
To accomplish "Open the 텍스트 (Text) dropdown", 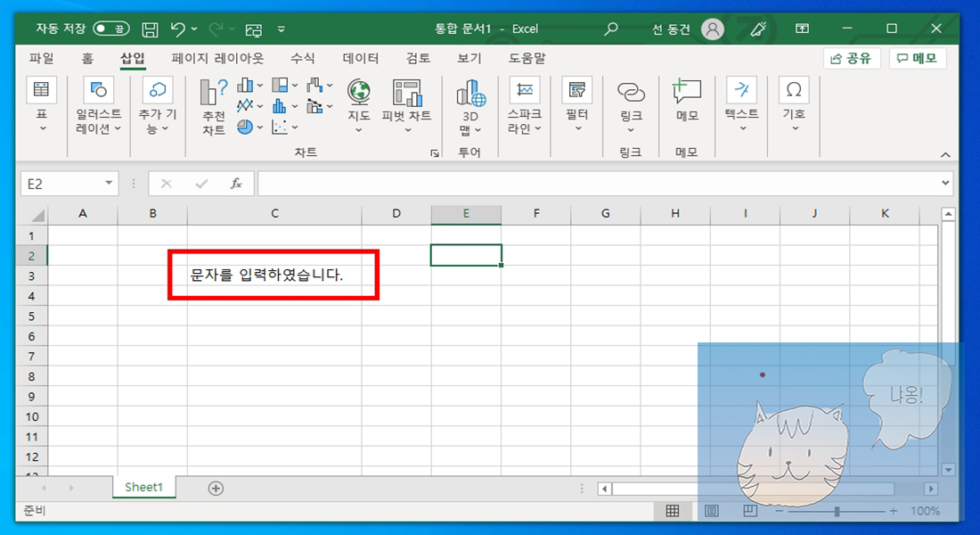I will 742,104.
